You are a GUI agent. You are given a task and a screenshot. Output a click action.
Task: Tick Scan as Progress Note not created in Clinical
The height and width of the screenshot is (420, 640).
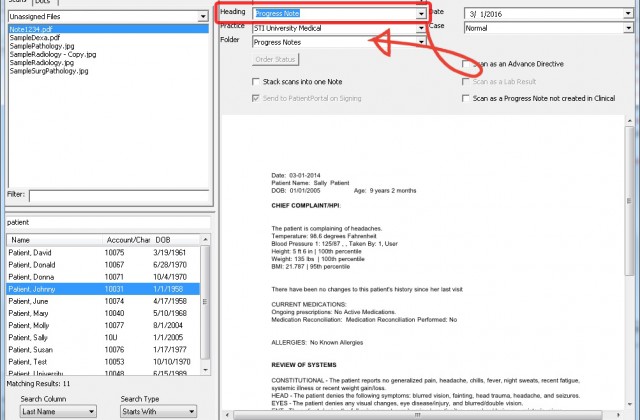(466, 99)
